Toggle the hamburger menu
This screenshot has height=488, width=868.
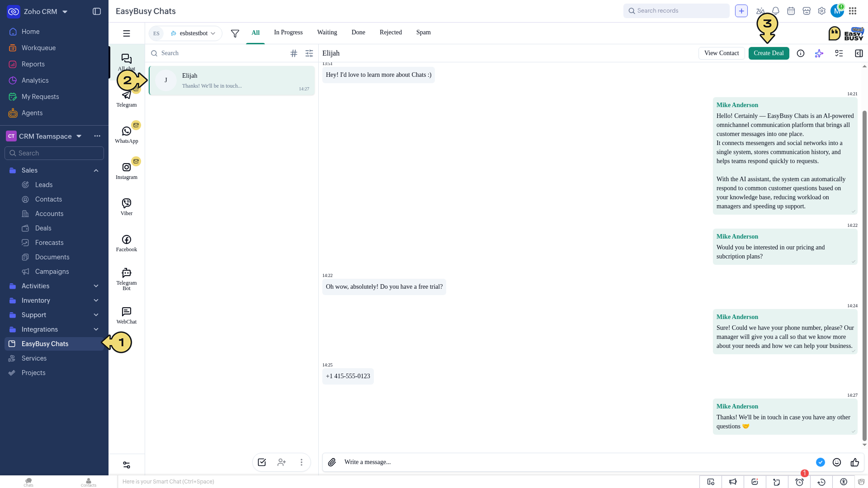click(127, 33)
